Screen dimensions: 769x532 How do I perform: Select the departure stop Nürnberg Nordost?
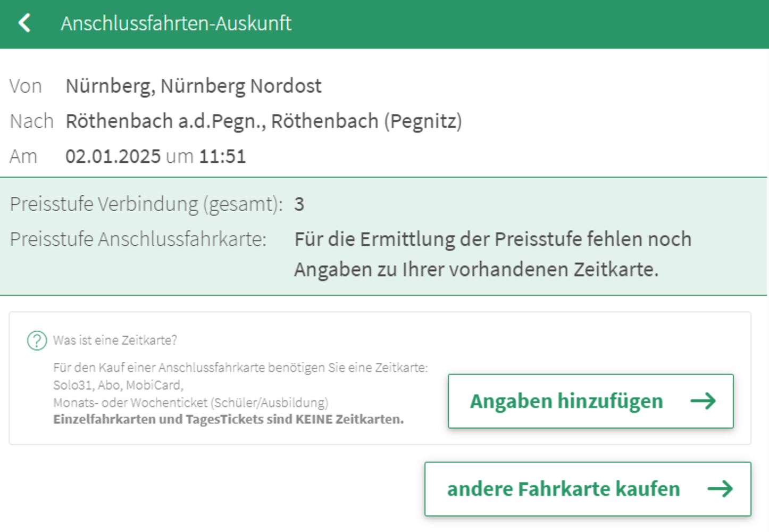193,85
